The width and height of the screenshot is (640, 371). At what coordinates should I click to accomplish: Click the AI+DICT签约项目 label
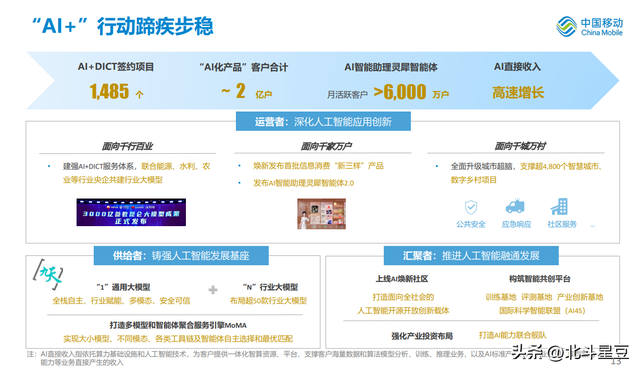point(116,67)
